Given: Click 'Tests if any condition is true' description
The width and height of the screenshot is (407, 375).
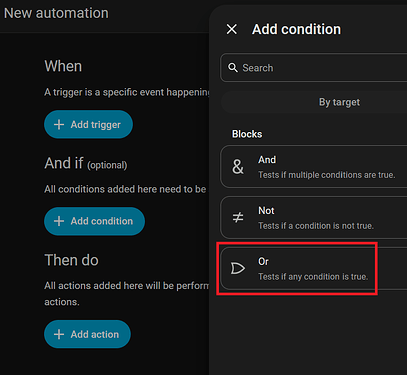Looking at the screenshot, I should coord(313,277).
